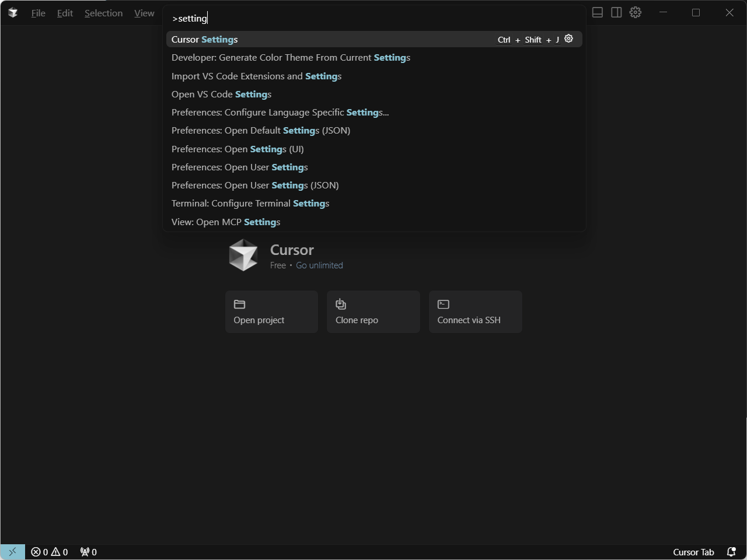Image resolution: width=747 pixels, height=560 pixels.
Task: Follow the Go unlimited link
Action: point(319,265)
